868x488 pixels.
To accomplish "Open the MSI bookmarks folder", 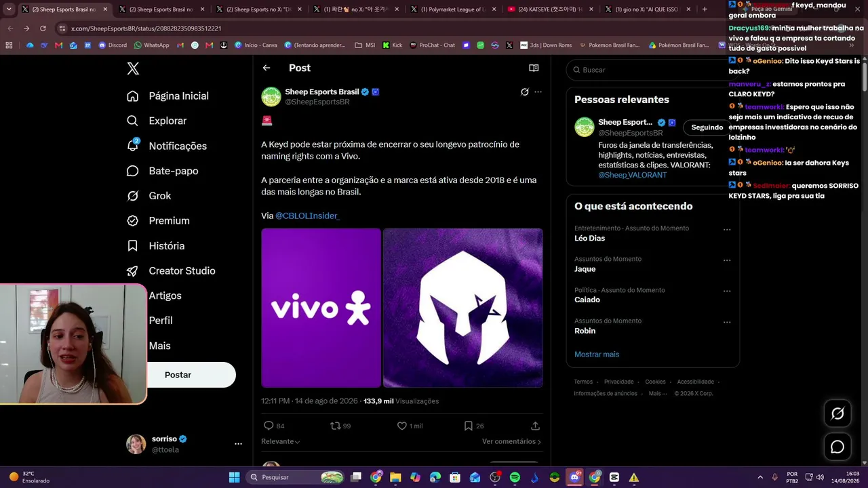I will [x=365, y=45].
